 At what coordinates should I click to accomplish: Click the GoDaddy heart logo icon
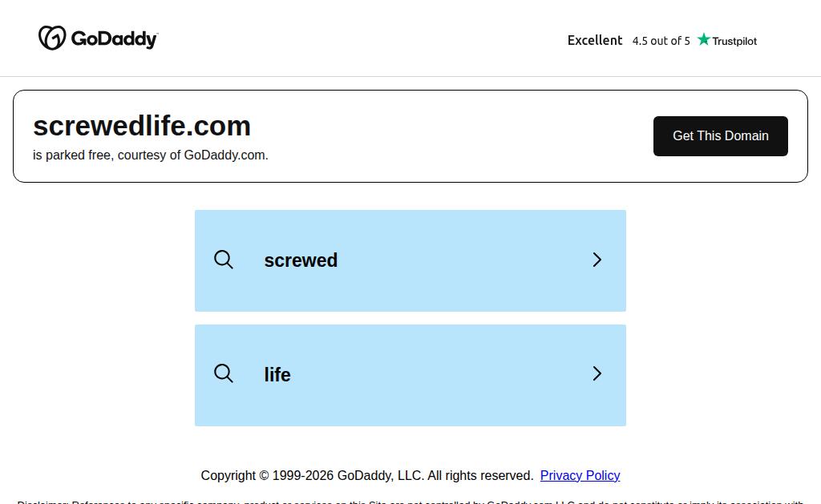pyautogui.click(x=52, y=38)
